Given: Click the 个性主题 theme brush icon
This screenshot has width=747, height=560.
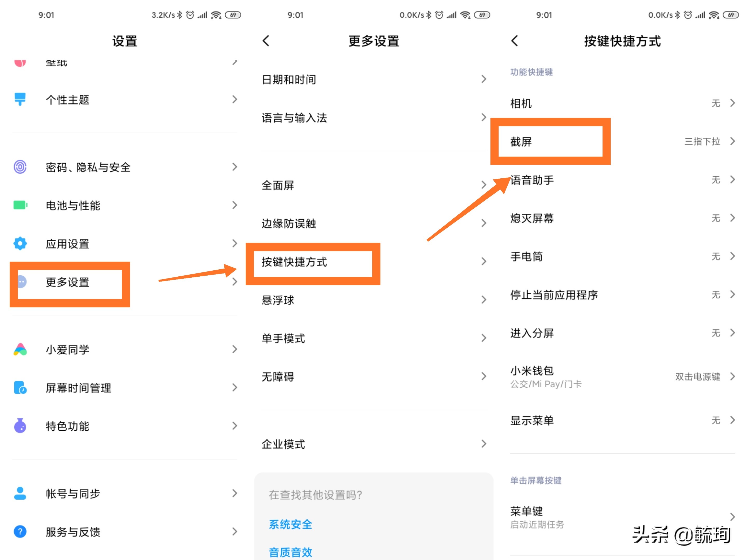Looking at the screenshot, I should point(20,99).
